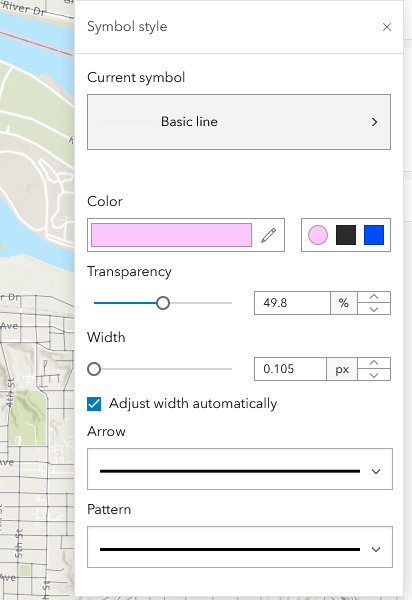412x600 pixels.
Task: Increase transparency with the up arrow
Action: (x=374, y=297)
